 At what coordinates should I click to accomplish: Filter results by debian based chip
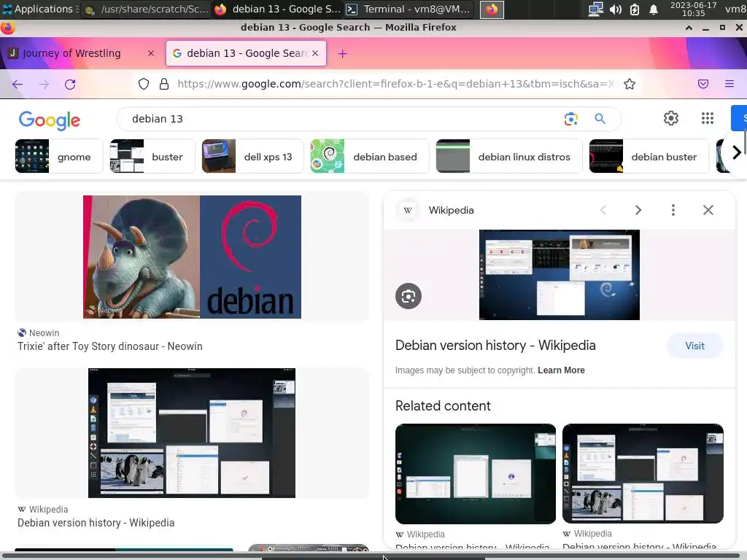click(x=369, y=156)
